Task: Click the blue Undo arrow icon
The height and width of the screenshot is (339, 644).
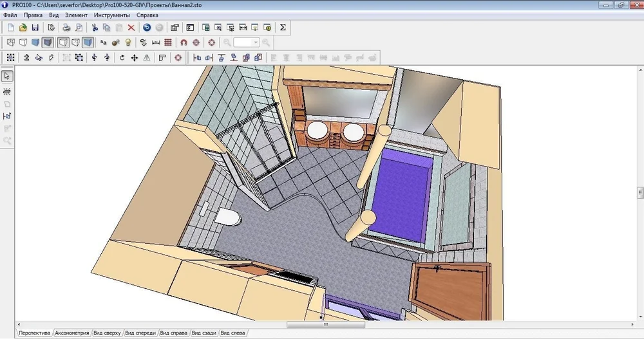Action: 147,28
